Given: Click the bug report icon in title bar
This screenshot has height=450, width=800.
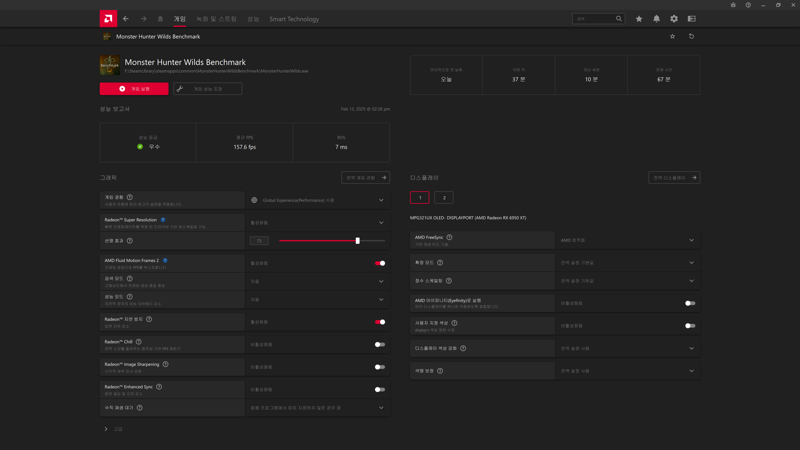Looking at the screenshot, I should coord(733,5).
